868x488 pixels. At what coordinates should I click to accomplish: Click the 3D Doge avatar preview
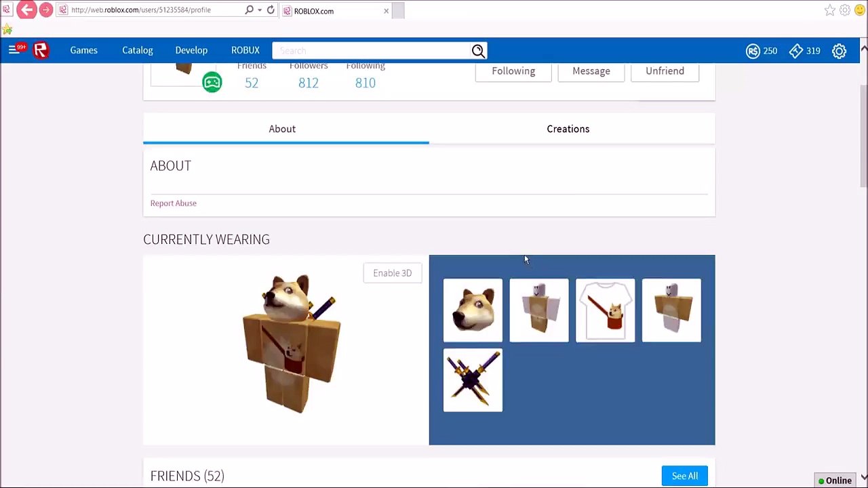pyautogui.click(x=292, y=344)
